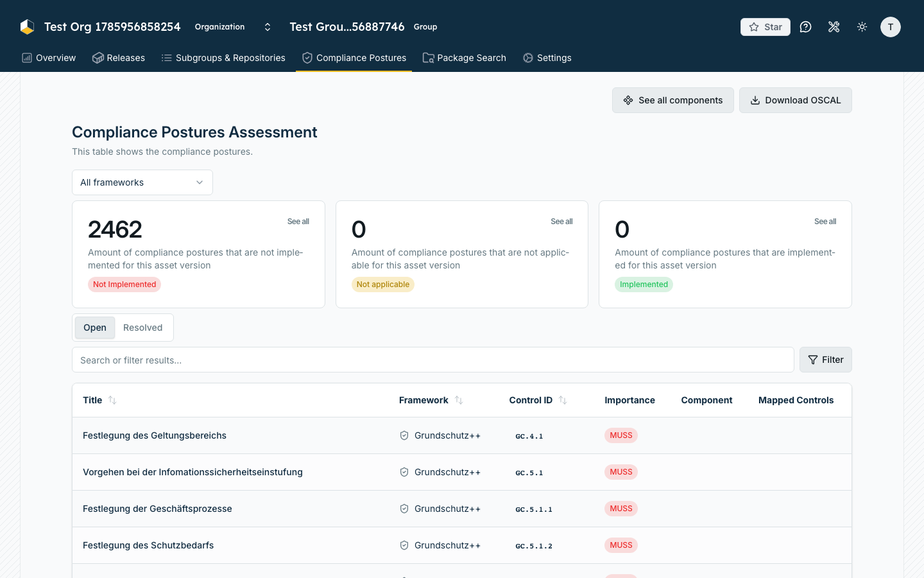Screen dimensions: 924x578
Task: Click the Compliance Postures Assessment heading
Action: point(194,132)
